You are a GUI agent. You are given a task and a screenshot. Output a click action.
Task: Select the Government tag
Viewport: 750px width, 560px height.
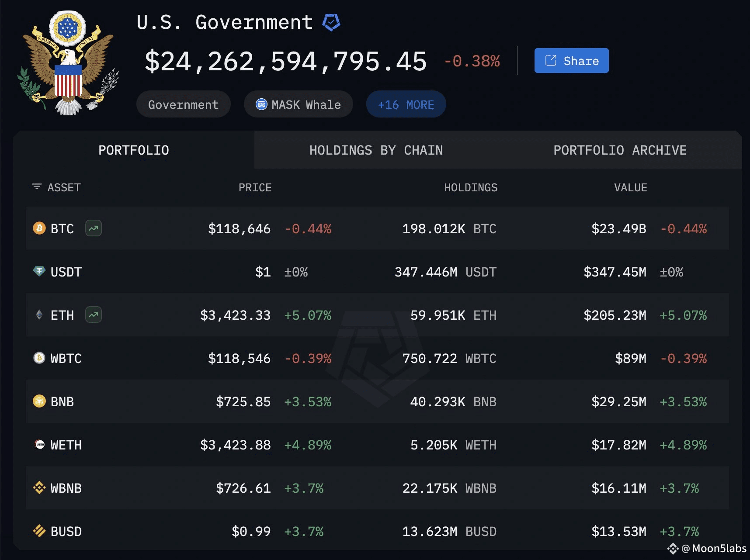(183, 104)
